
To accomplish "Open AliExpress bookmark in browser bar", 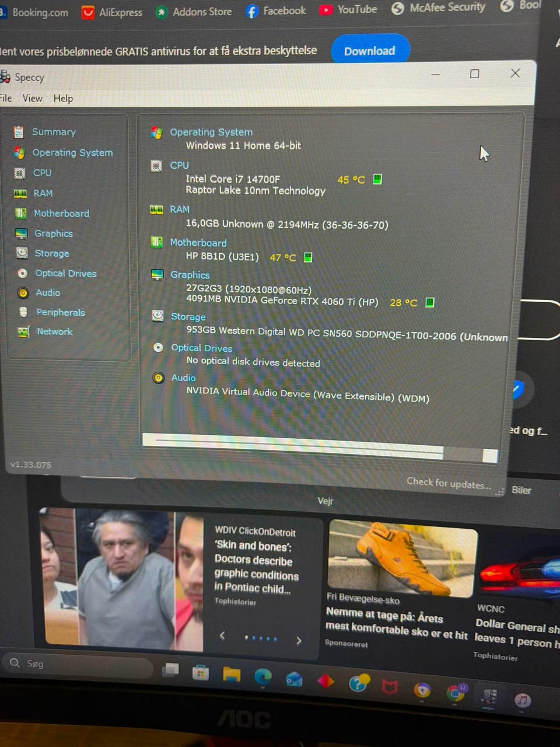I will (x=113, y=12).
